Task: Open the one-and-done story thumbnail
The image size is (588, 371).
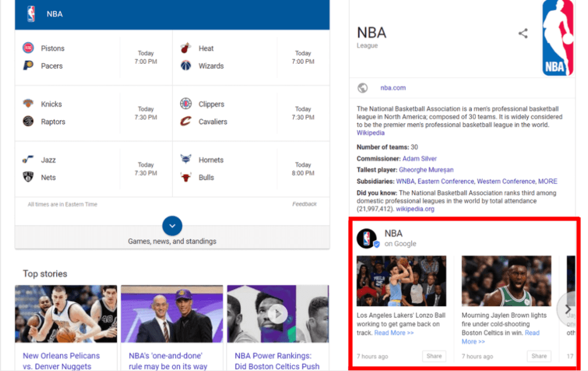Action: 172,314
